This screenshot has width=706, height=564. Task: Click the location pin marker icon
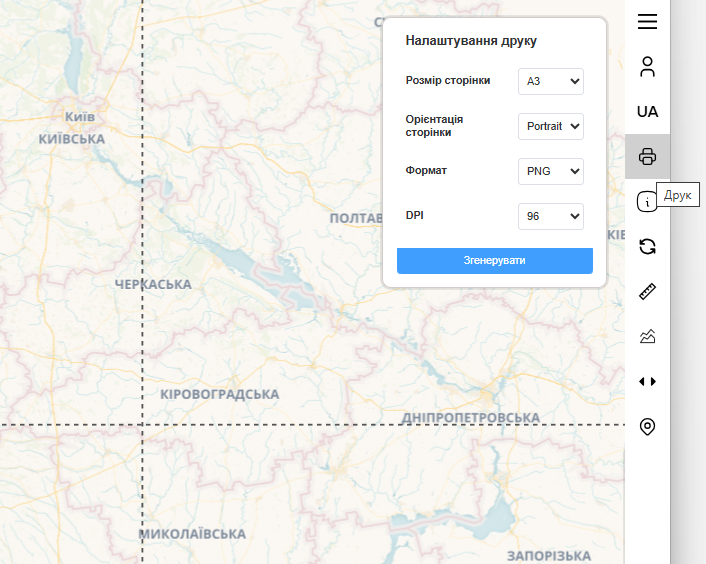click(x=647, y=427)
